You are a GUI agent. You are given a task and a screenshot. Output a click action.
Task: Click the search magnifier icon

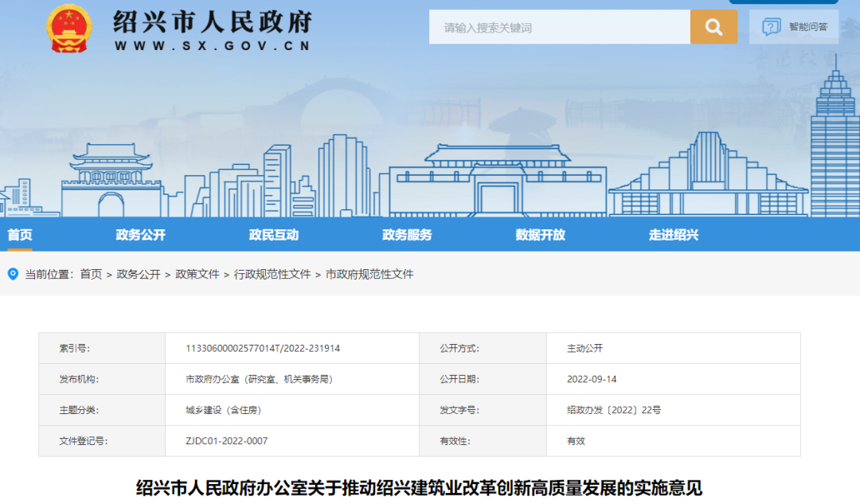[713, 26]
